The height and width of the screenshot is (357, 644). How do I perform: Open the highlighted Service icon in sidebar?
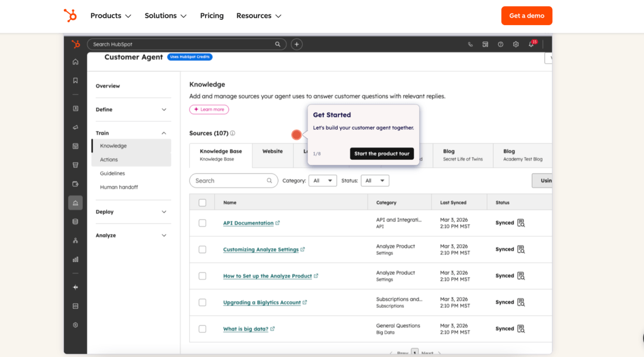tap(75, 203)
